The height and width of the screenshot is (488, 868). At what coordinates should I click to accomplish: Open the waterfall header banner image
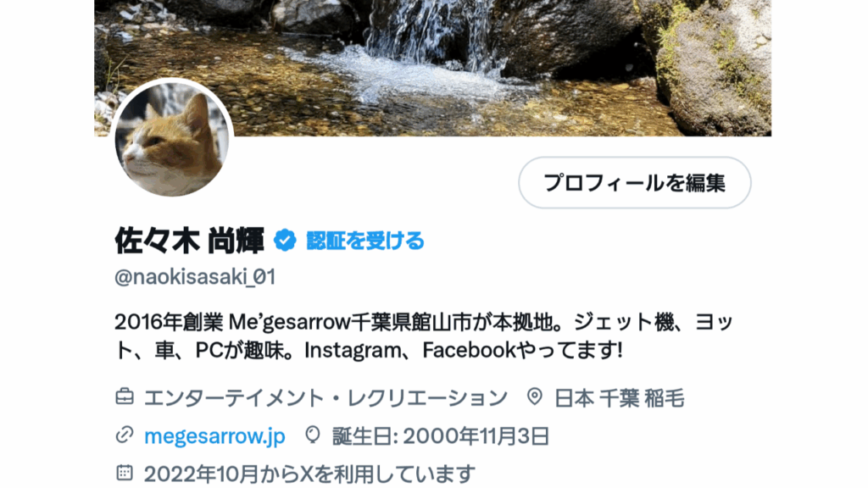pos(433,68)
